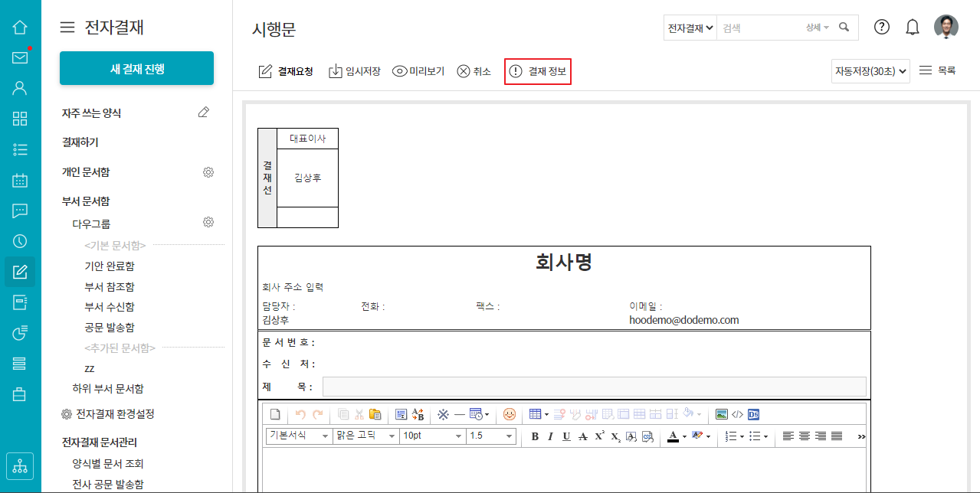Open HTML source code view icon
Image resolution: width=980 pixels, height=493 pixels.
pyautogui.click(x=737, y=414)
